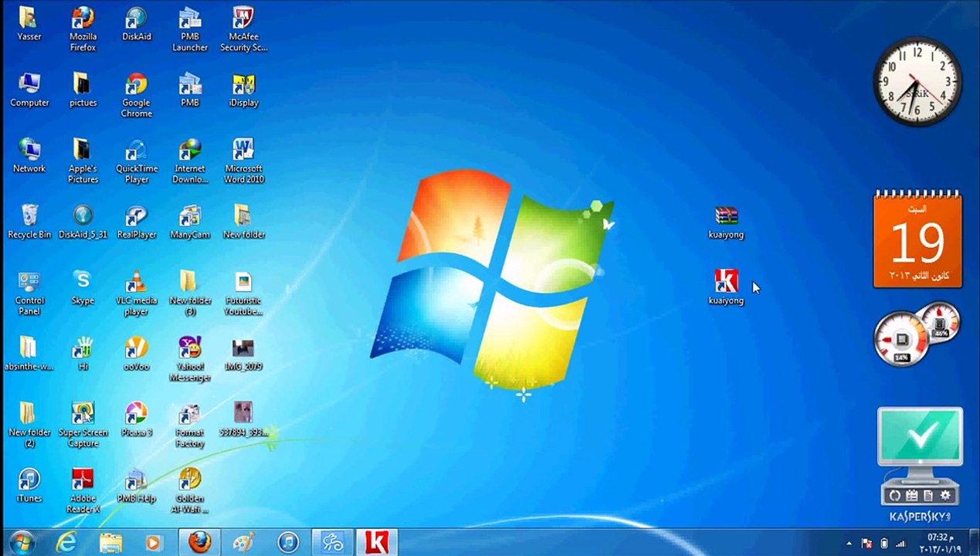Open McAfee Security Scan shortcut

click(244, 29)
